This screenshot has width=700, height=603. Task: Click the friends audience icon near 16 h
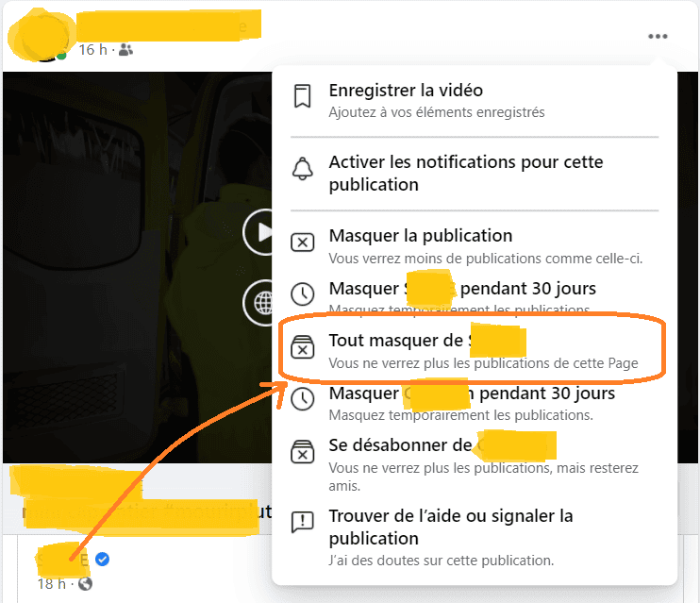coord(125,50)
